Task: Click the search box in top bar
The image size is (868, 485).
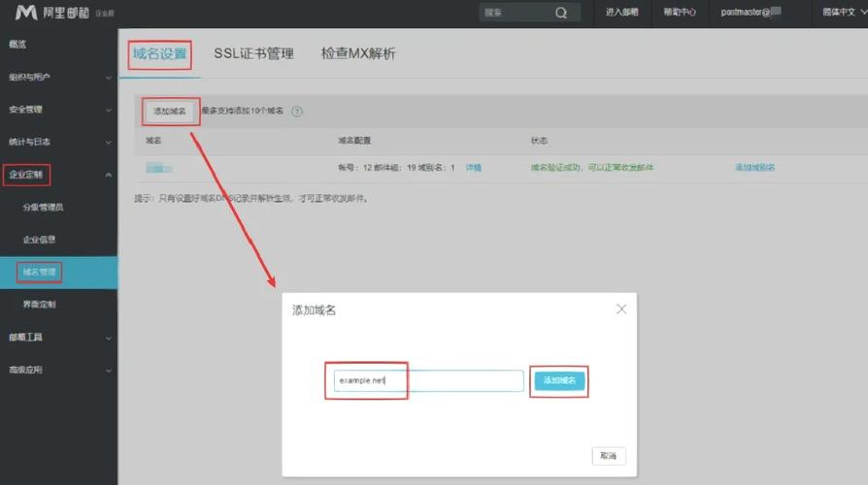Action: [x=530, y=13]
